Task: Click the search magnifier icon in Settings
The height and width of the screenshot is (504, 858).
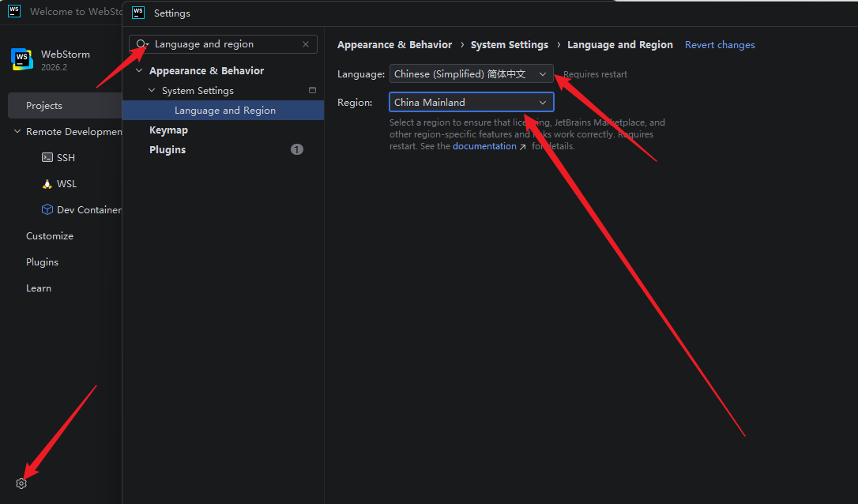Action: pos(141,43)
